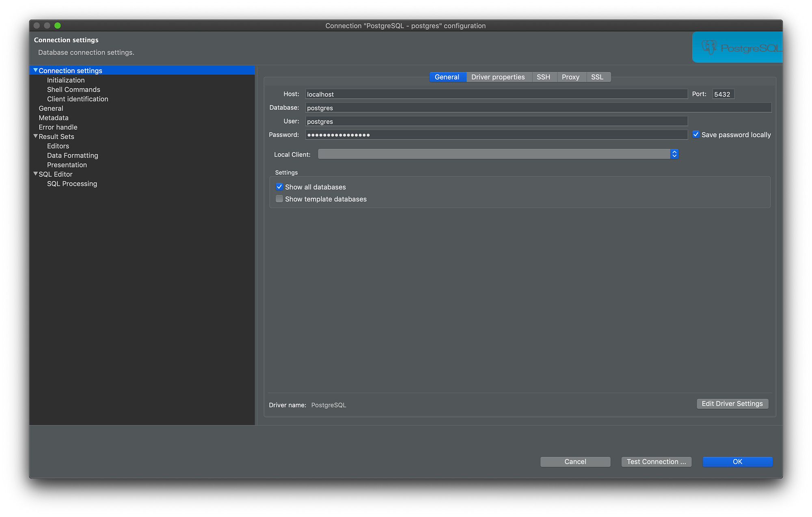Select SQL Editor tree item

point(56,174)
